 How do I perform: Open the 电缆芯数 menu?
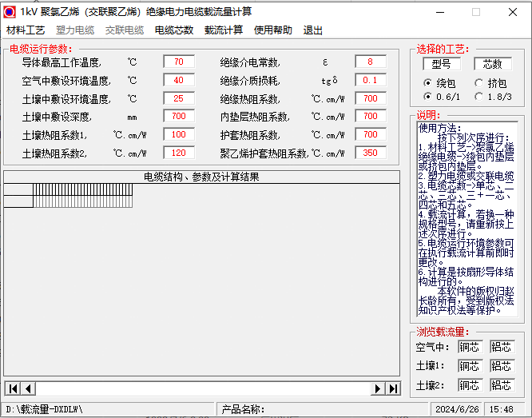174,30
